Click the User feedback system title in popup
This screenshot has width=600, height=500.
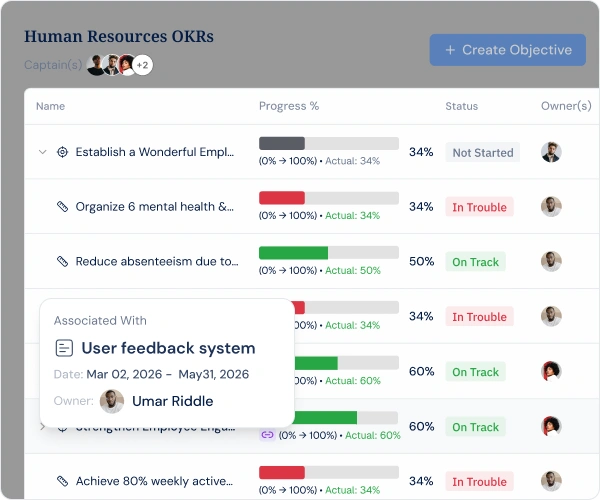pyautogui.click(x=168, y=348)
